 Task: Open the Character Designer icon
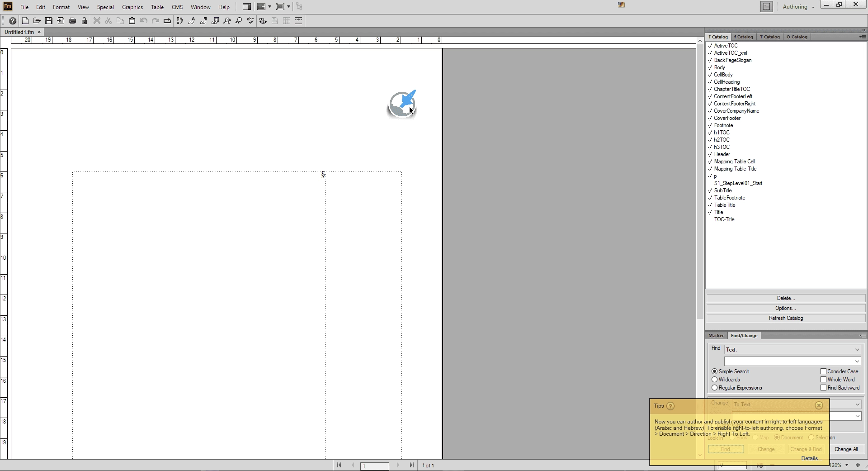pyautogui.click(x=192, y=21)
